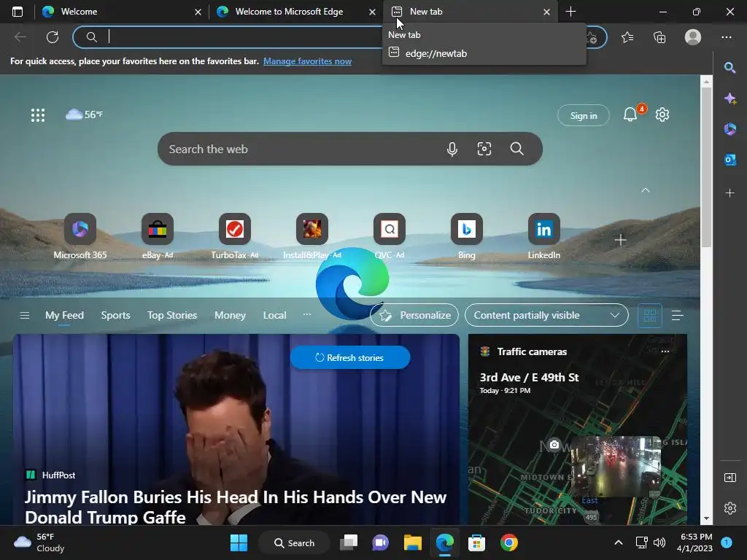Image resolution: width=747 pixels, height=560 pixels.
Task: Click Manage favorites now link
Action: 307,61
